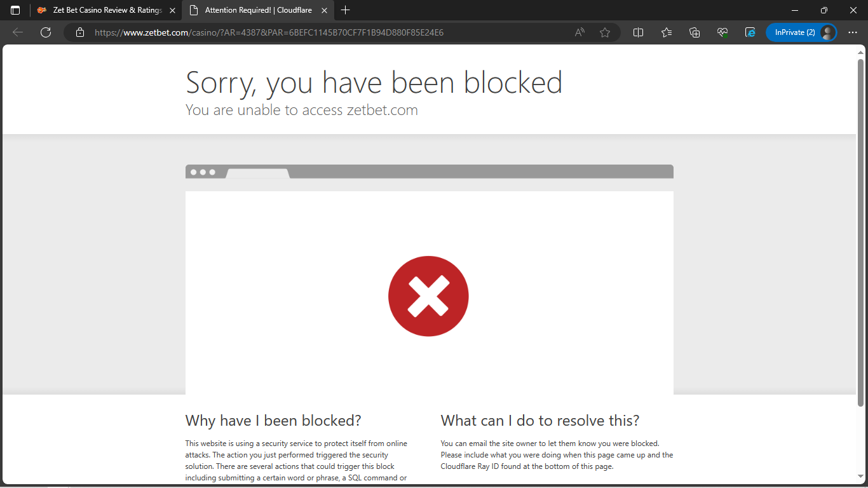Open the Favorites list
The height and width of the screenshot is (488, 868).
[666, 32]
